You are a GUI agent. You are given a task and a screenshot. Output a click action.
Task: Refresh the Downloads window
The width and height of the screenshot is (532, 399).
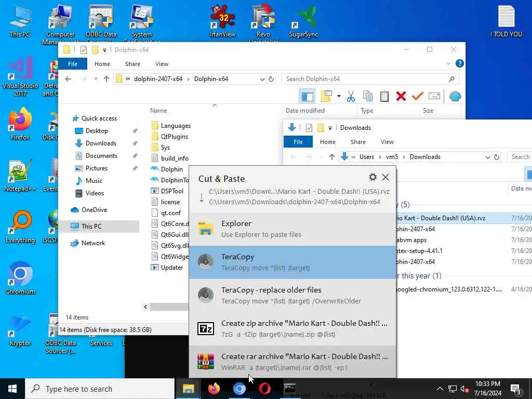[x=496, y=157]
